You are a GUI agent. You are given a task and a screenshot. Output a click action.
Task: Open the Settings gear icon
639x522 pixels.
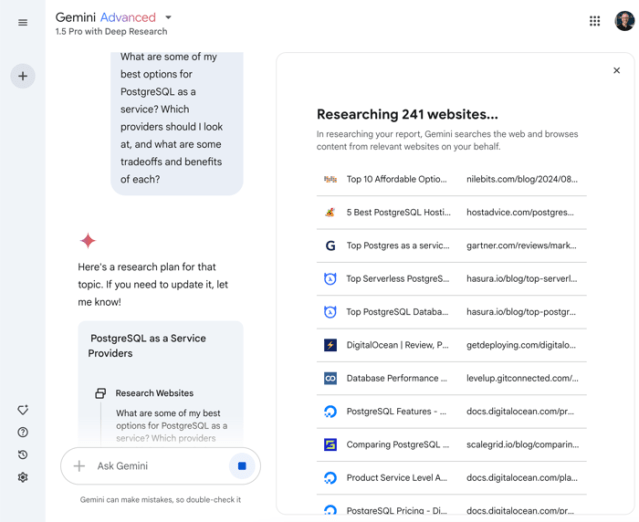point(23,477)
